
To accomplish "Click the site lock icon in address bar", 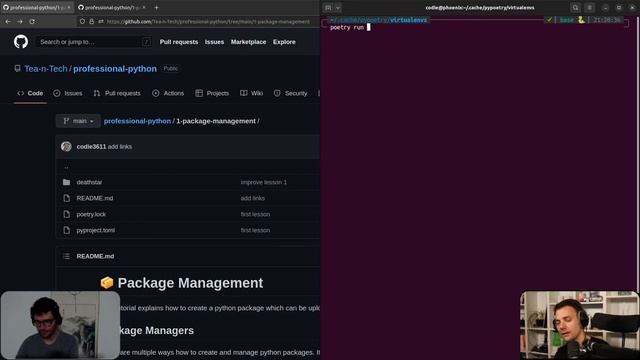I will pyautogui.click(x=91, y=22).
